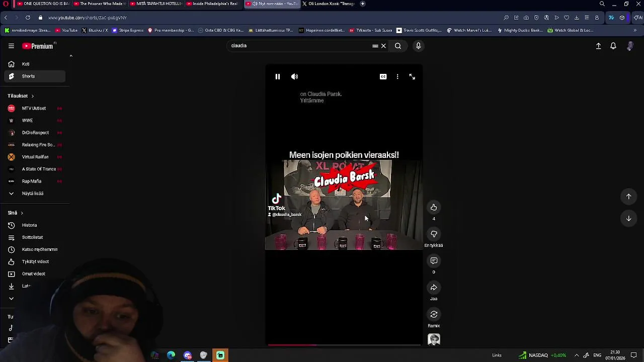Open Historia watch history
This screenshot has height=362, width=644.
click(x=35, y=225)
